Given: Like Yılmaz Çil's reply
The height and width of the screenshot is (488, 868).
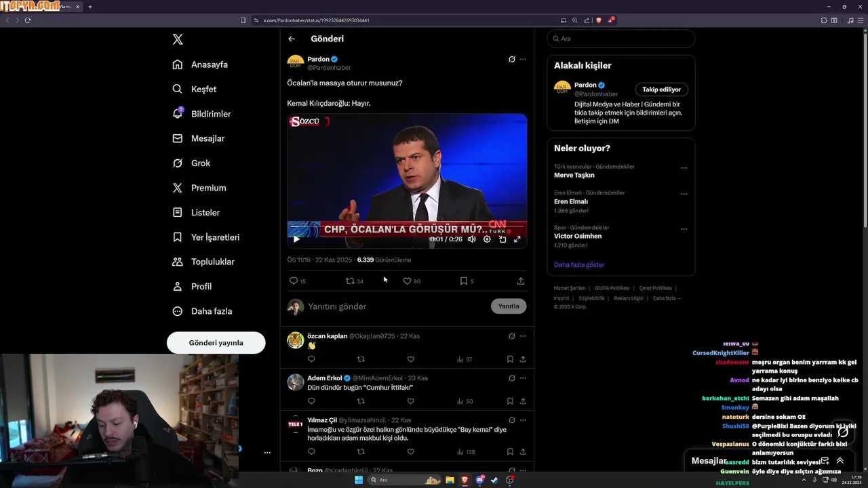Looking at the screenshot, I should coord(410,451).
